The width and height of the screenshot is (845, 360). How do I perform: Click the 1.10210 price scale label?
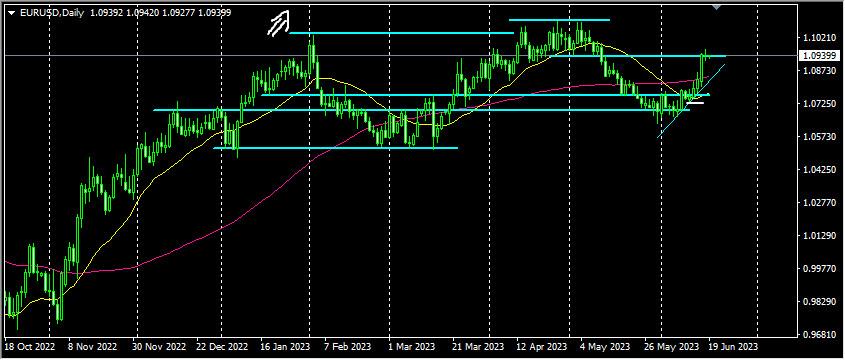click(x=818, y=38)
